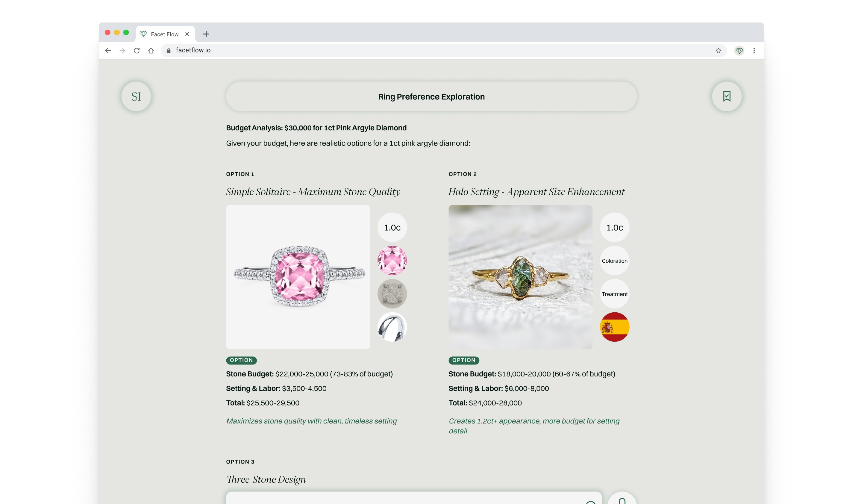Screen dimensions: 864x504
Task: Go to browser home page
Action: (x=151, y=51)
